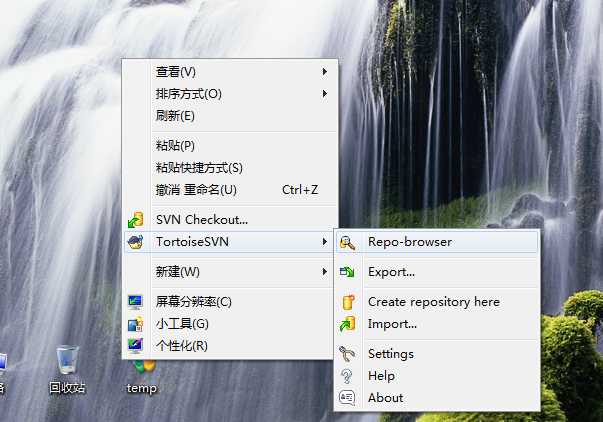The width and height of the screenshot is (603, 422).
Task: Click the 回收站 label text
Action: [x=67, y=388]
